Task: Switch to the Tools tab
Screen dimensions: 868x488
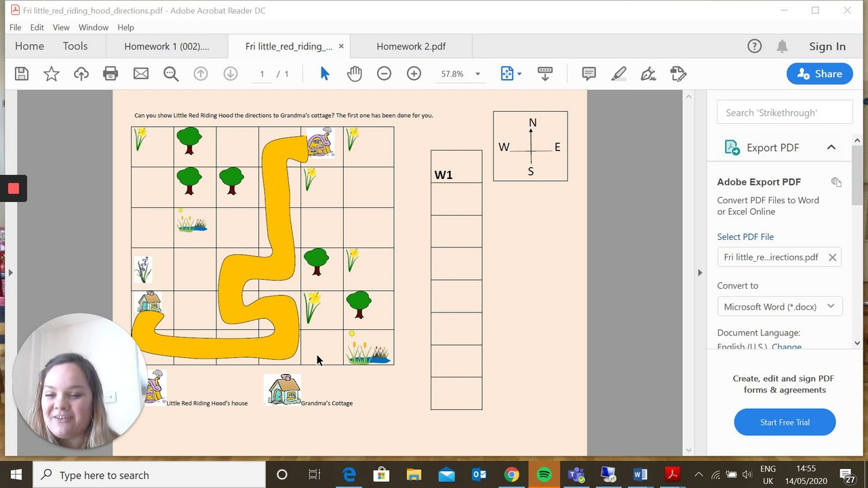Action: pos(75,46)
